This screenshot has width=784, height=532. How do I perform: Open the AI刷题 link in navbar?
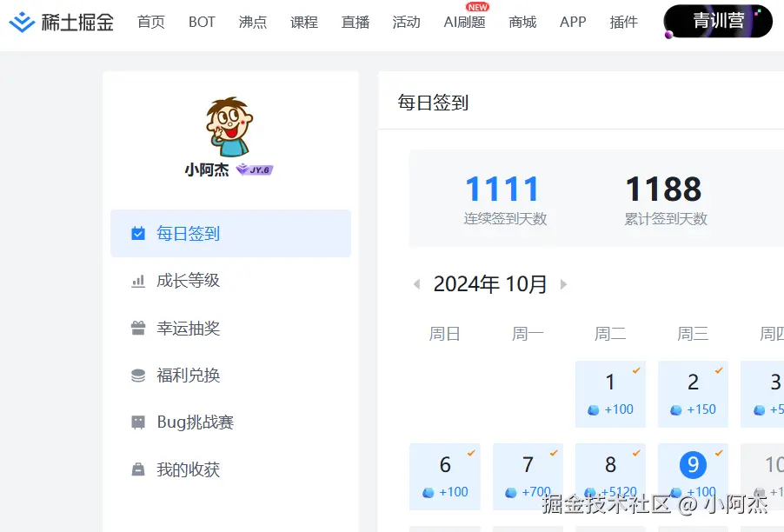tap(464, 23)
